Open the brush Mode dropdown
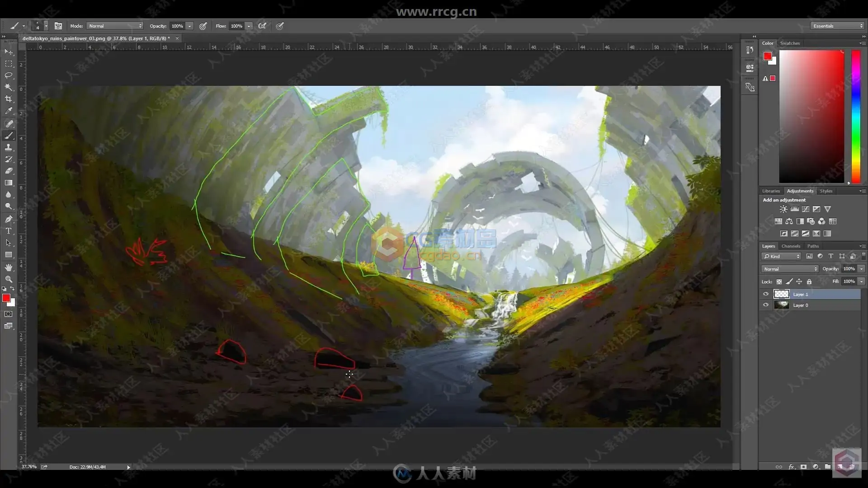 (x=115, y=26)
